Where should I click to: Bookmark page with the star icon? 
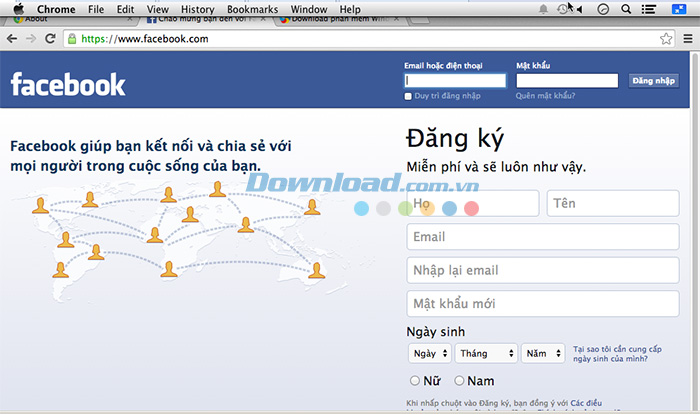(x=666, y=39)
